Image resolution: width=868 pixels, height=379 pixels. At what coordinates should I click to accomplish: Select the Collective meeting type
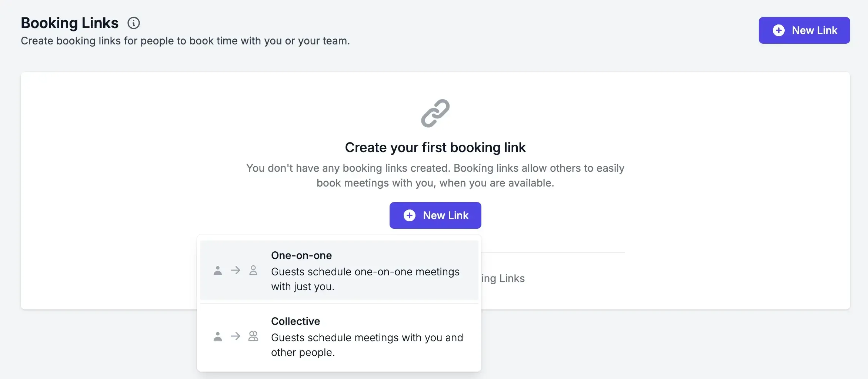339,336
